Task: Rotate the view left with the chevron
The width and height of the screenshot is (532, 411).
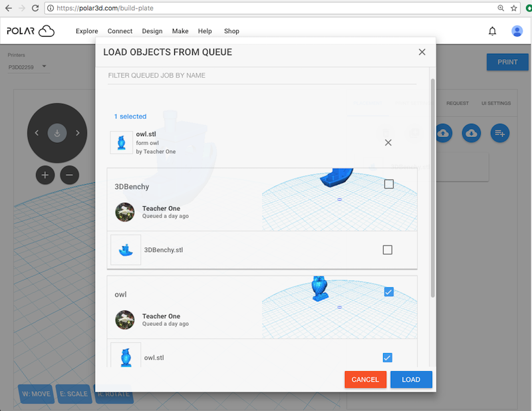Action: [37, 133]
